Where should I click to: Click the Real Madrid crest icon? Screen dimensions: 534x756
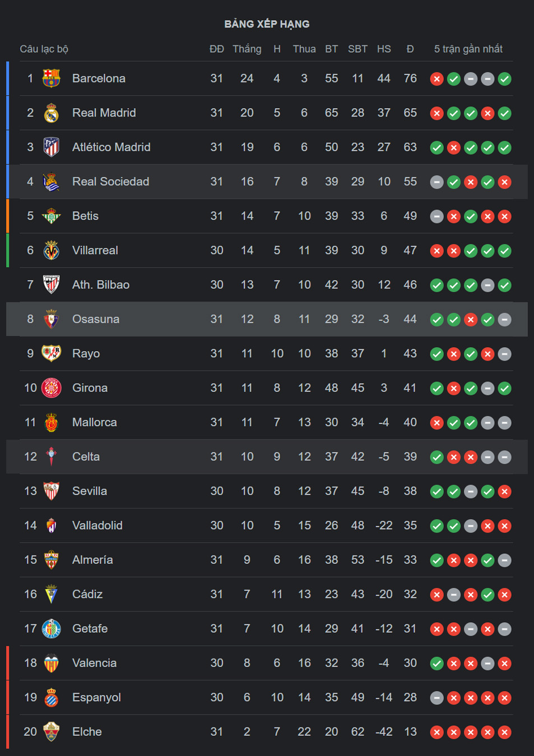click(51, 113)
